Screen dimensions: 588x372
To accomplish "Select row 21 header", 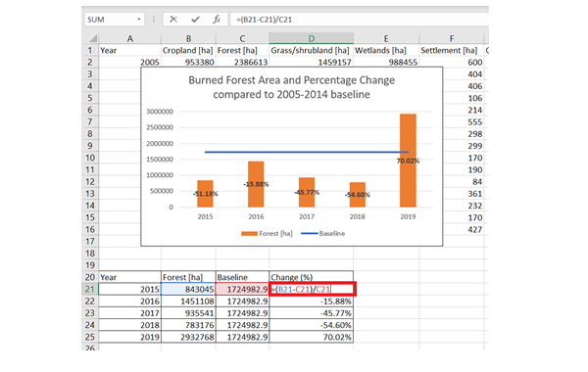I will coord(90,289).
